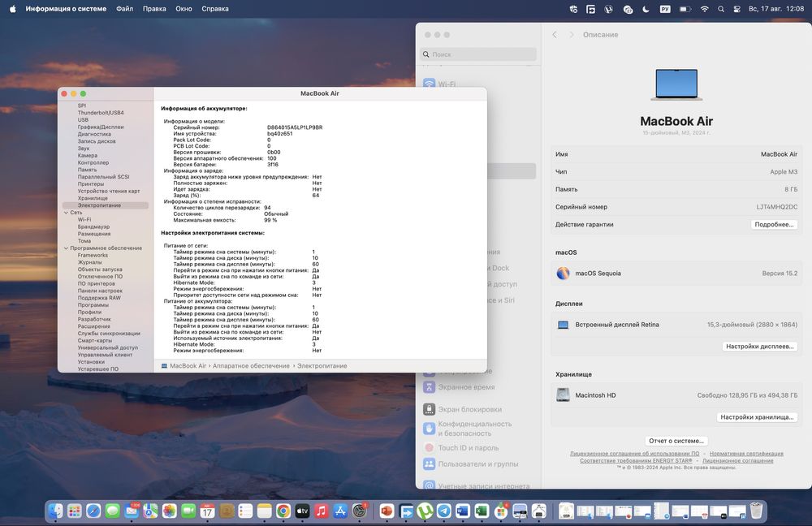Launch Safari from the Dock
Image resolution: width=812 pixels, height=526 pixels.
click(93, 511)
